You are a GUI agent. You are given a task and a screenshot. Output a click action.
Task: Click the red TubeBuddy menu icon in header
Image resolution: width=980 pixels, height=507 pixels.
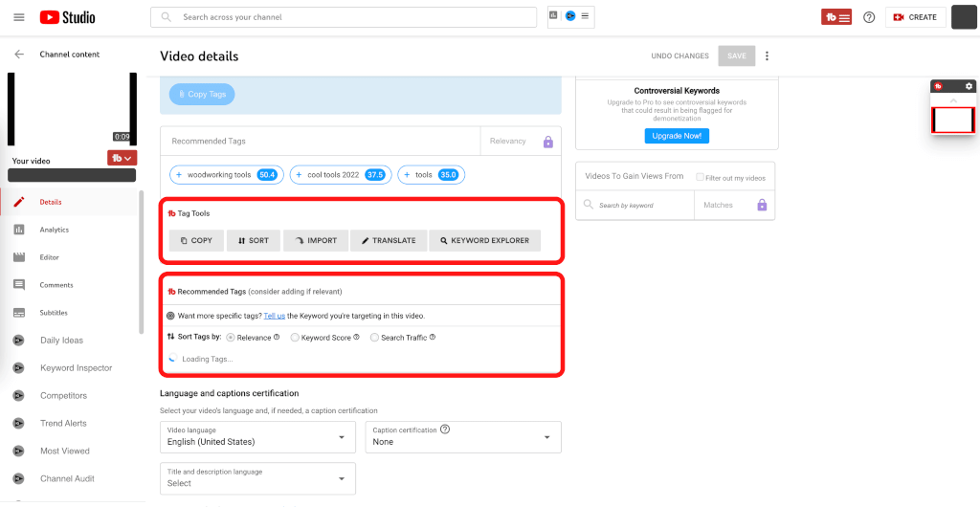(835, 17)
